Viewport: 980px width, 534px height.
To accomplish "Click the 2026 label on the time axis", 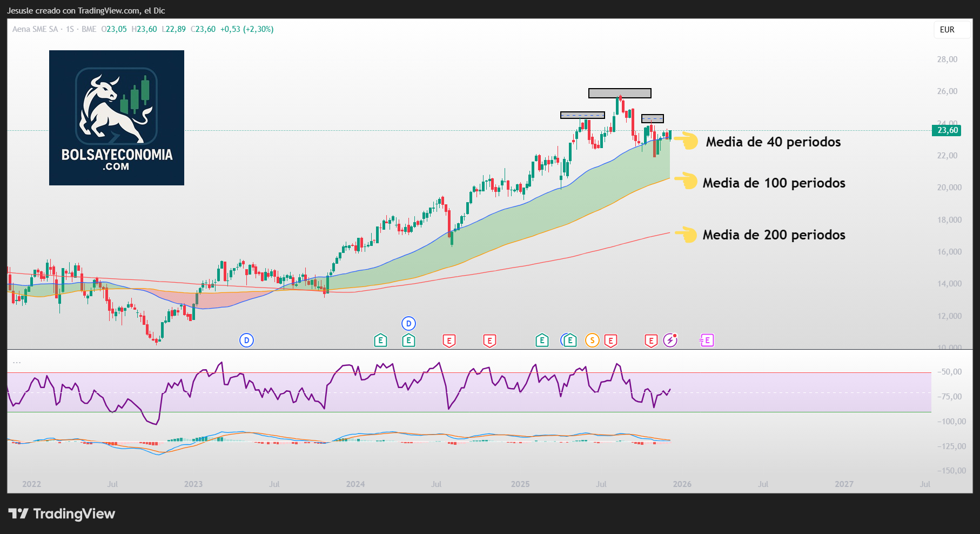I will point(682,484).
